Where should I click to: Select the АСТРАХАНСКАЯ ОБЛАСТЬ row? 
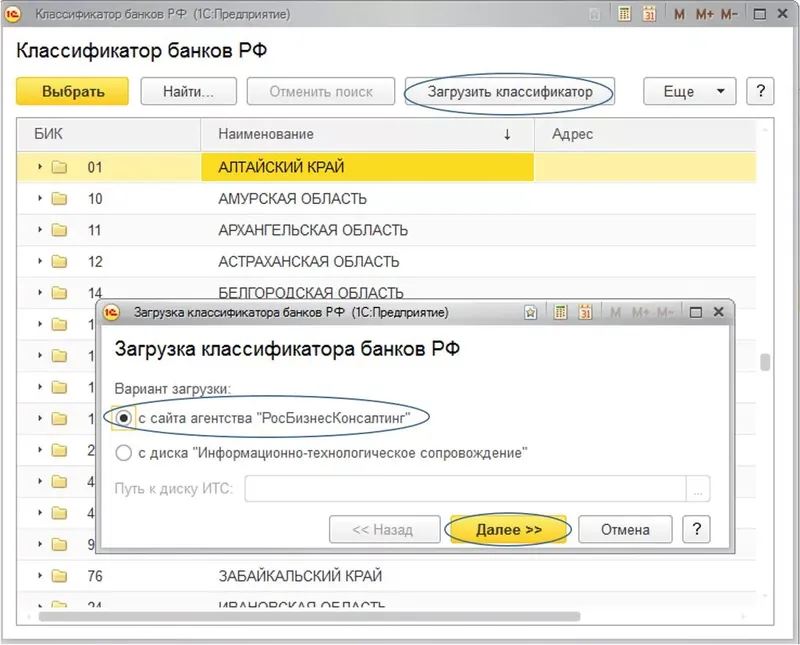[387, 262]
